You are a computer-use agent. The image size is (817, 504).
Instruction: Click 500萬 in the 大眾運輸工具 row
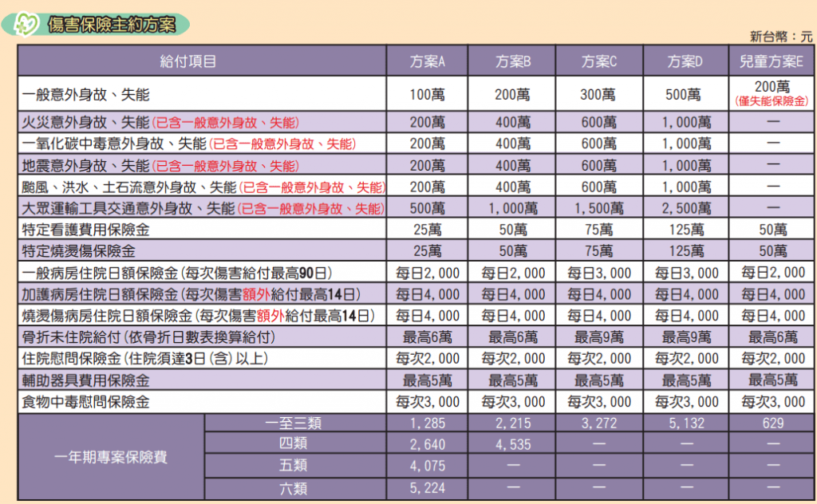428,208
